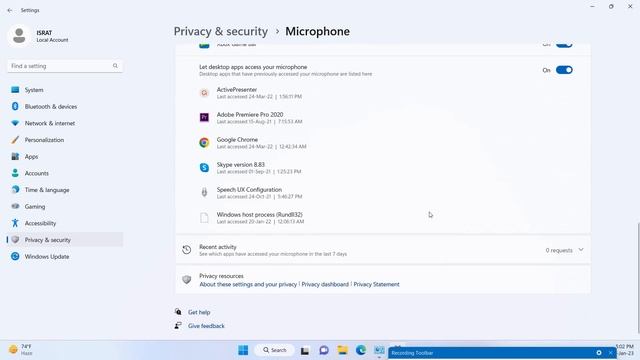Image resolution: width=640 pixels, height=360 pixels.
Task: Click the System monitor icon in sidebar
Action: 15,90
